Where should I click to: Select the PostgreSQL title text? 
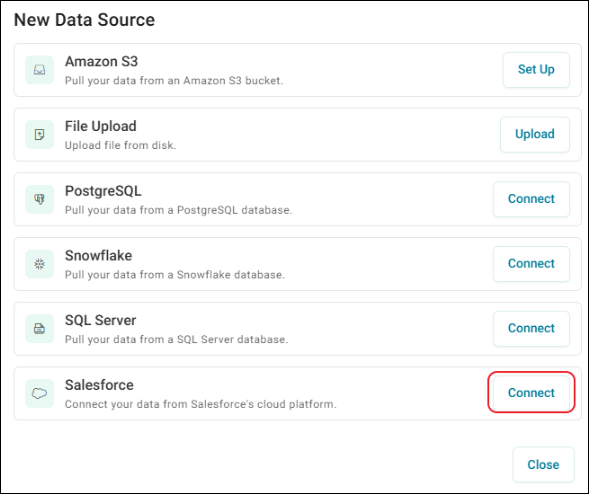click(103, 191)
